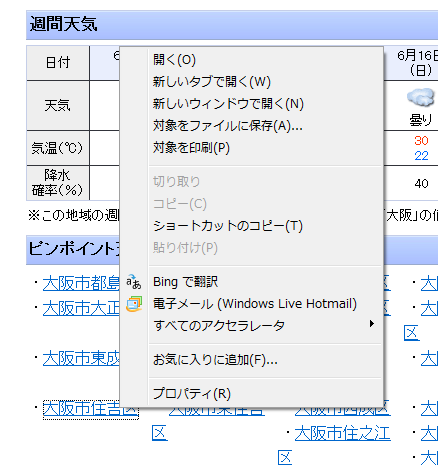Click the 日付 table header cell
The height and width of the screenshot is (465, 438).
coord(58,63)
